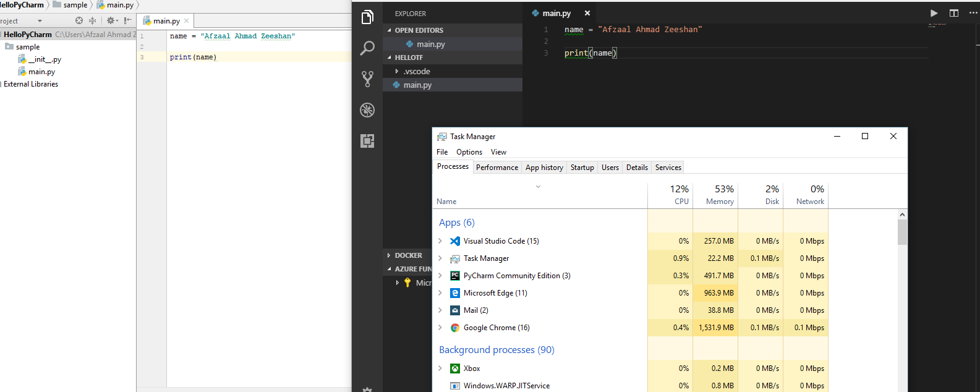
Task: Open VS Code Source Control icon
Action: [x=367, y=79]
